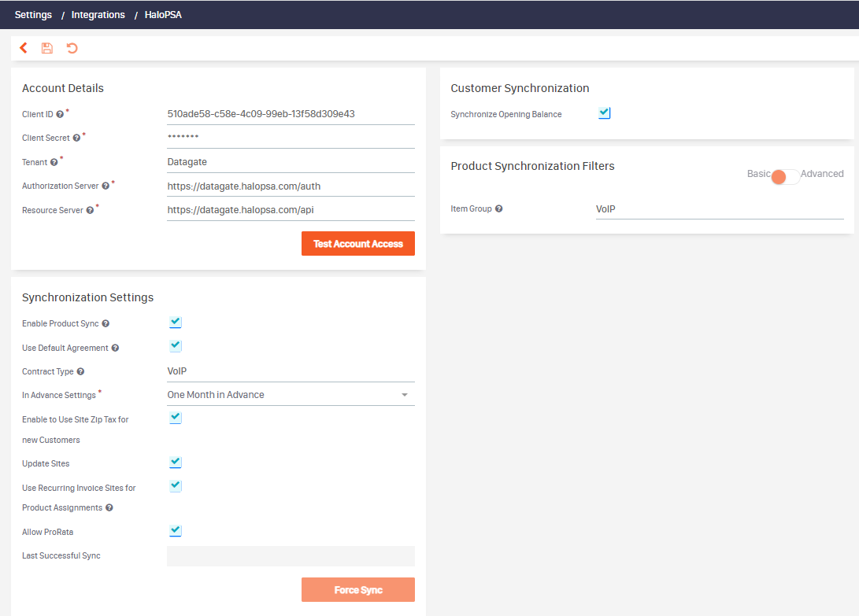
Task: Select the Basic label of the filter toggle
Action: point(759,174)
